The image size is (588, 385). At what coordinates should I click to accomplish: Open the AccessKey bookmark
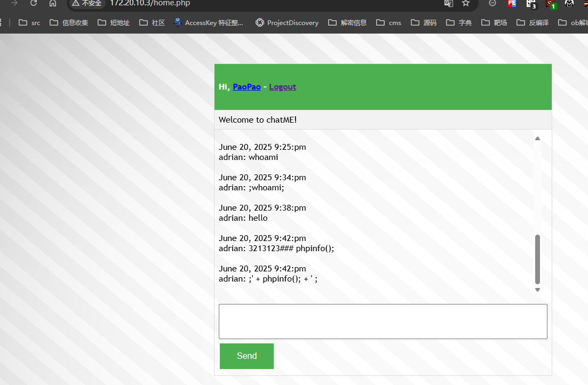[208, 22]
